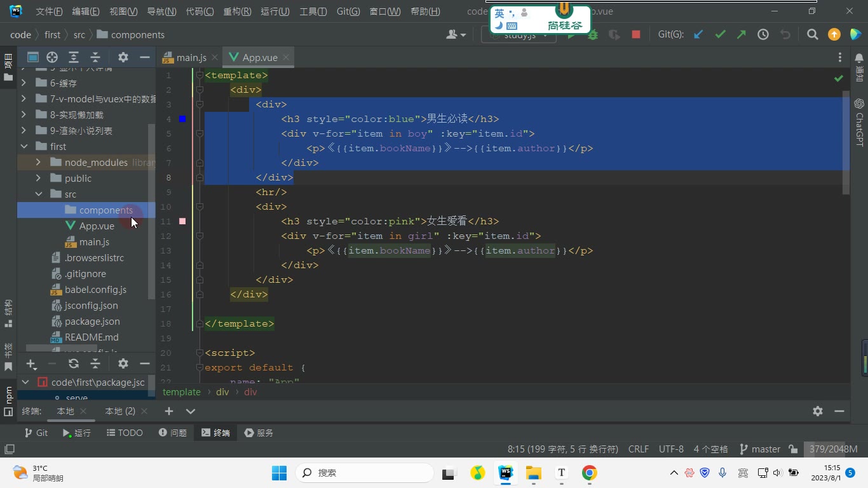This screenshot has width=868, height=488.
Task: Toggle read-only lock icon in status bar
Action: (793, 449)
